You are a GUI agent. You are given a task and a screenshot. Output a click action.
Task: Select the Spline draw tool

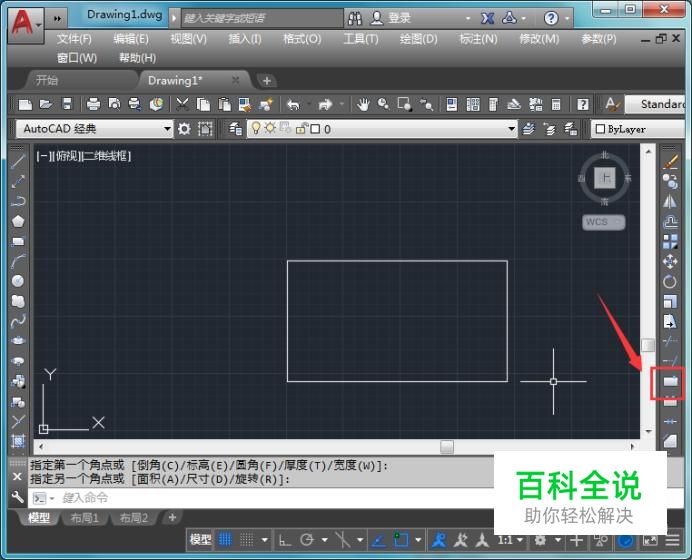pyautogui.click(x=18, y=321)
